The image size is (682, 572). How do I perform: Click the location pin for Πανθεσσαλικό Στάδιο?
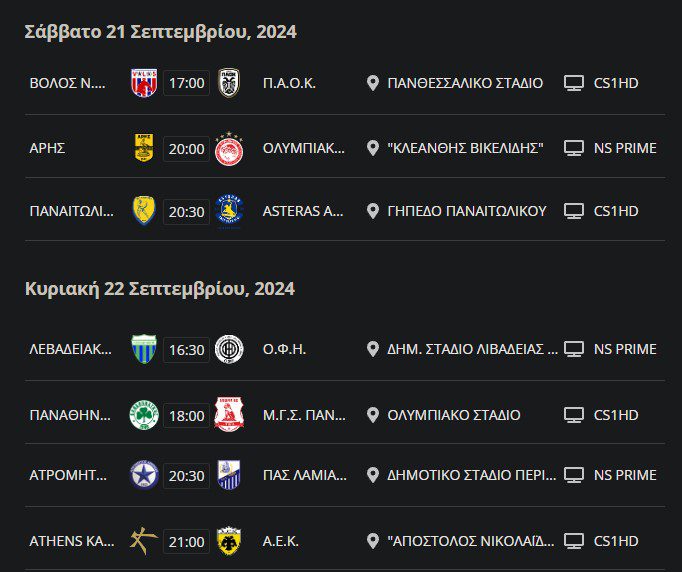(373, 83)
